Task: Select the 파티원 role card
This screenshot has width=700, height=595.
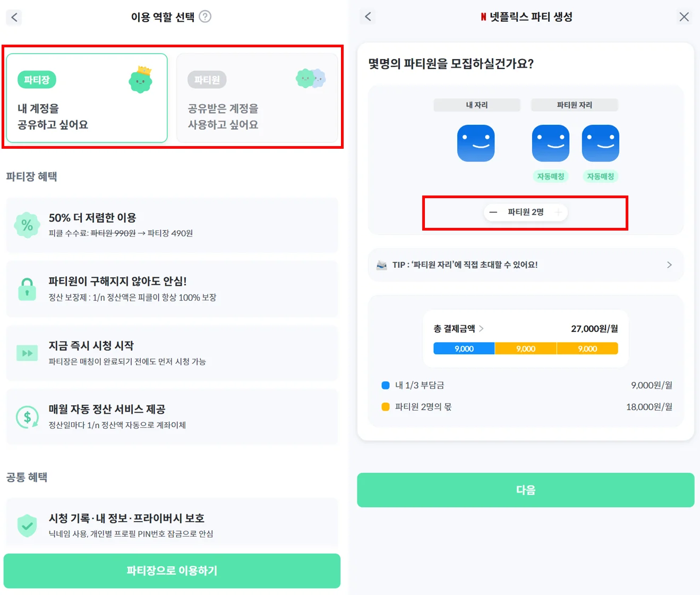Action: 257,98
